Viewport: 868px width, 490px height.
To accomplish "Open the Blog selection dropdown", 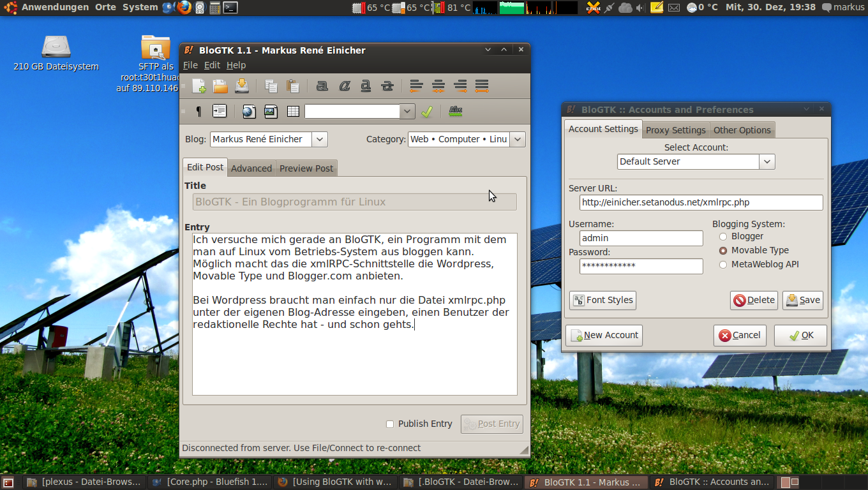I will click(320, 139).
